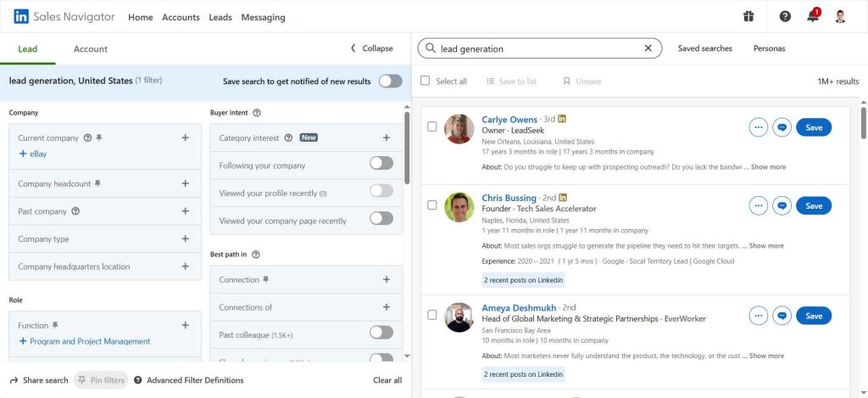Image resolution: width=868 pixels, height=398 pixels.
Task: Open Messaging in top navigation
Action: point(264,17)
